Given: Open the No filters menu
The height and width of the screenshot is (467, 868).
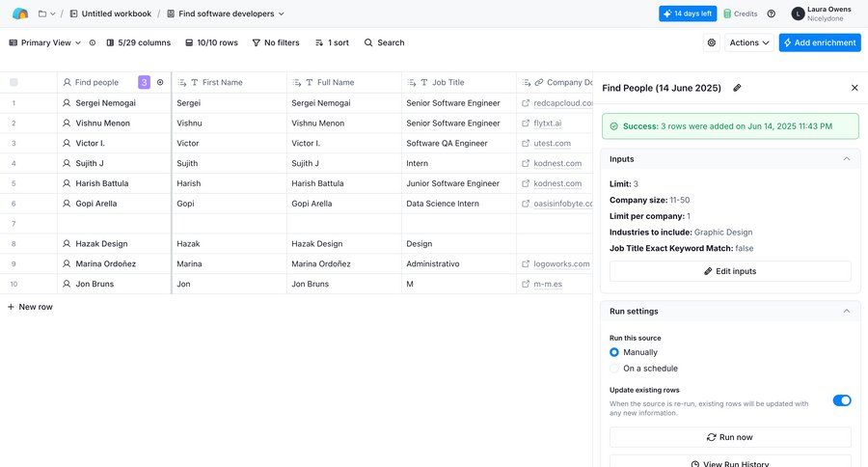Looking at the screenshot, I should (x=276, y=42).
